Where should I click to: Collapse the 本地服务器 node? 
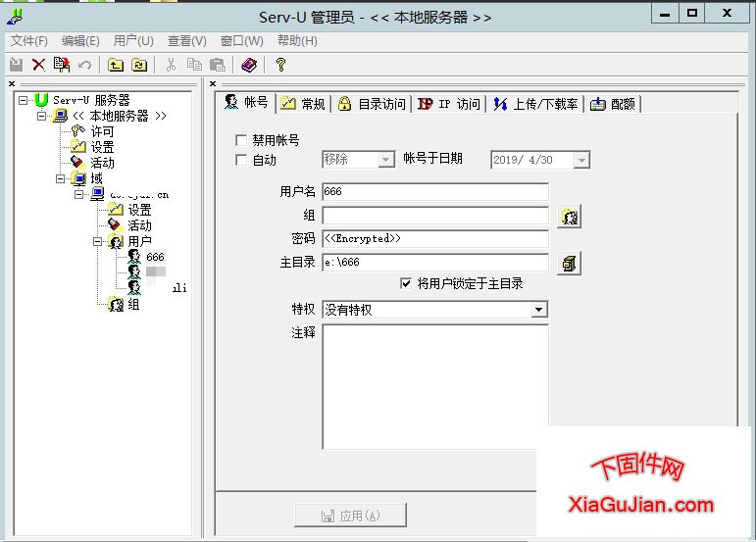[x=41, y=116]
